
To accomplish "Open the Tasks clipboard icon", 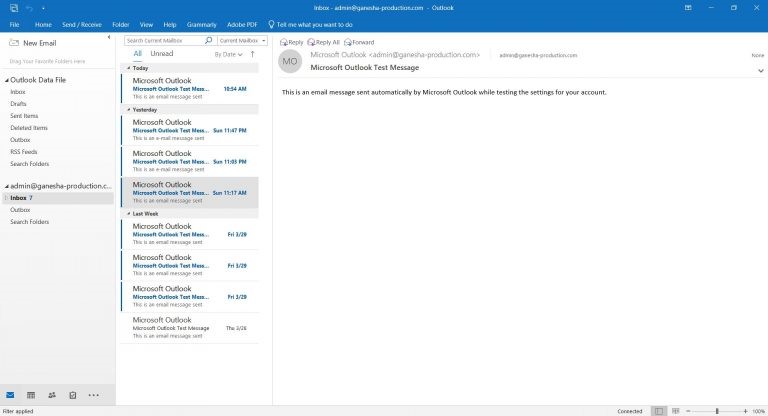I will [x=73, y=395].
